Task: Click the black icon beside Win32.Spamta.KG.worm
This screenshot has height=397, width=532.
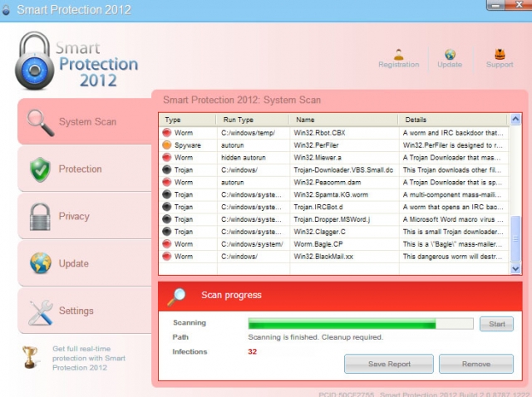Action: 166,194
